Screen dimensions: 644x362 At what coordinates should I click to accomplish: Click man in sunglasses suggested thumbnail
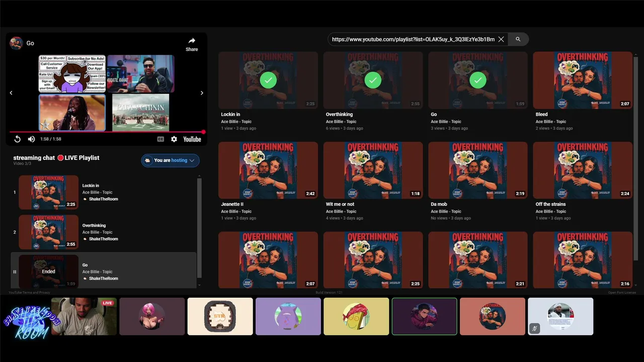pyautogui.click(x=140, y=74)
